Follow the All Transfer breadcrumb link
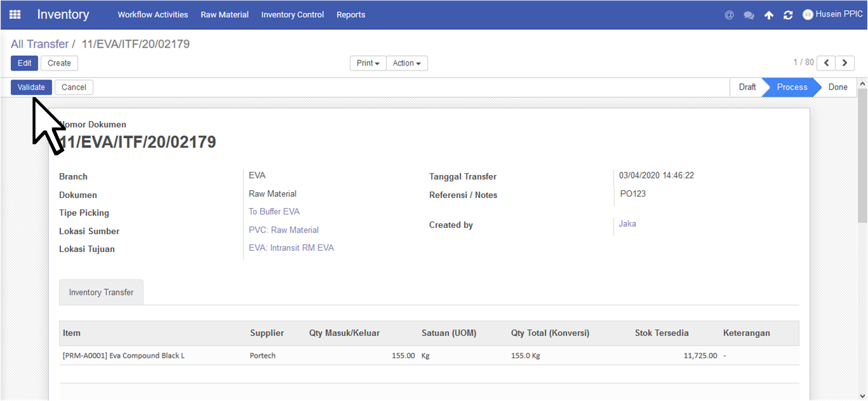The width and height of the screenshot is (868, 401). tap(39, 44)
